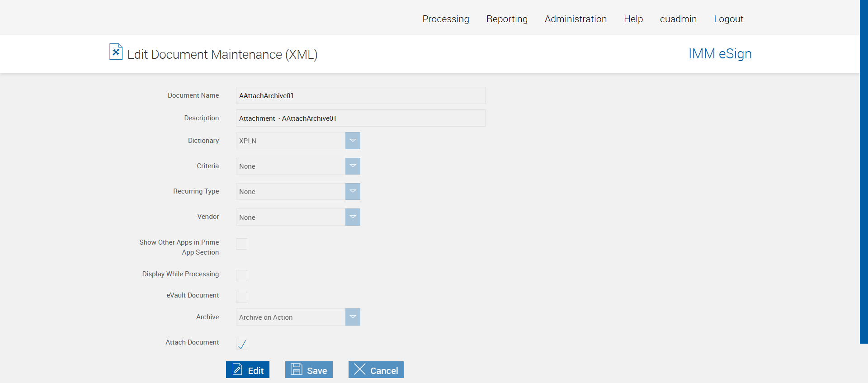Open the Archive on Action dropdown
The image size is (868, 383).
(x=353, y=317)
